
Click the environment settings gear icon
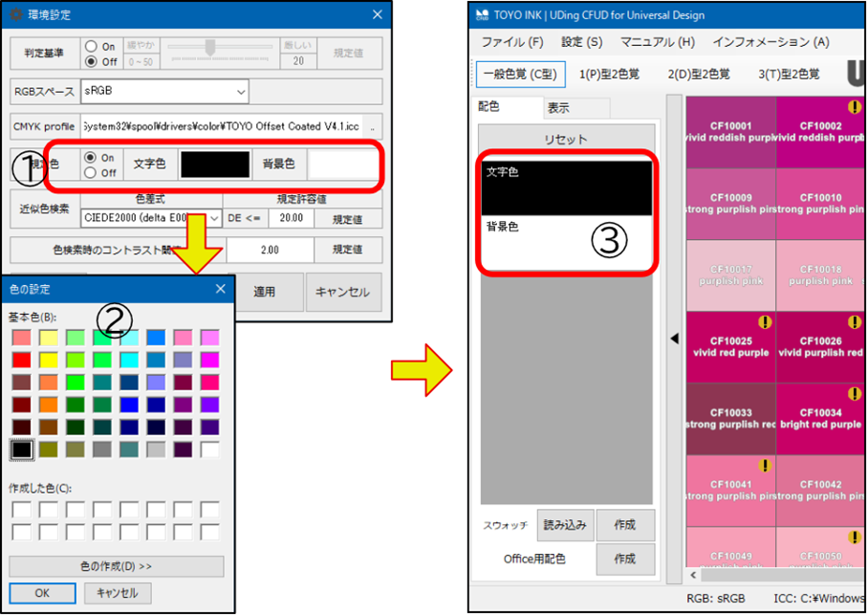point(14,14)
